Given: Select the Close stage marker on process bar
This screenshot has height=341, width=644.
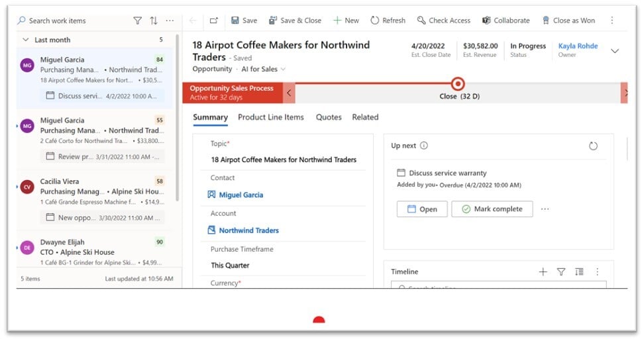Looking at the screenshot, I should point(457,84).
